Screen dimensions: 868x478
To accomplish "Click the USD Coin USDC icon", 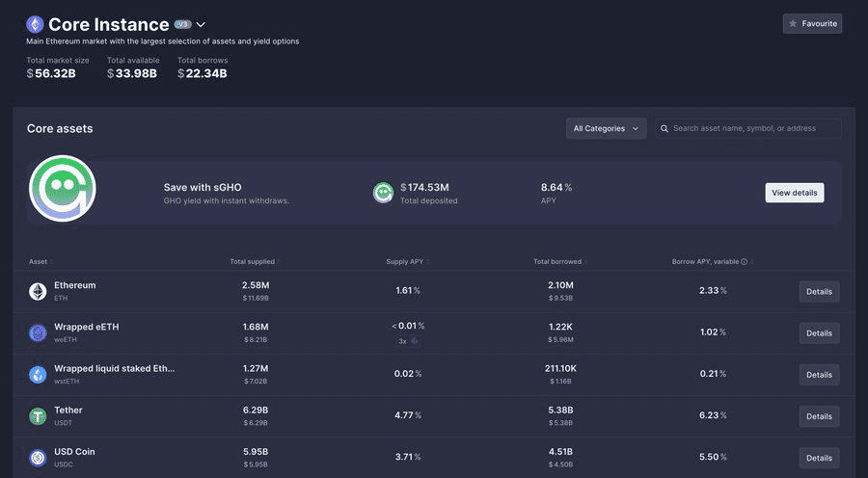I will pyautogui.click(x=38, y=457).
